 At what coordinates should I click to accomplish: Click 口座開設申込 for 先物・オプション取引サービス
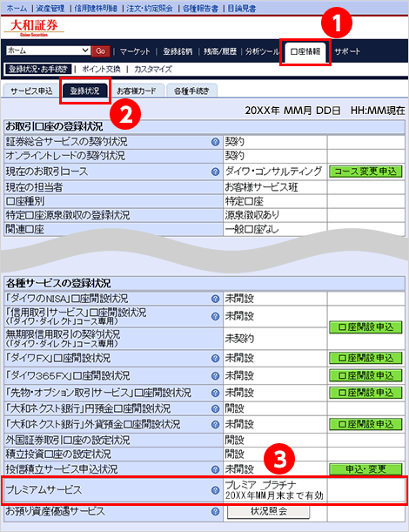click(365, 393)
